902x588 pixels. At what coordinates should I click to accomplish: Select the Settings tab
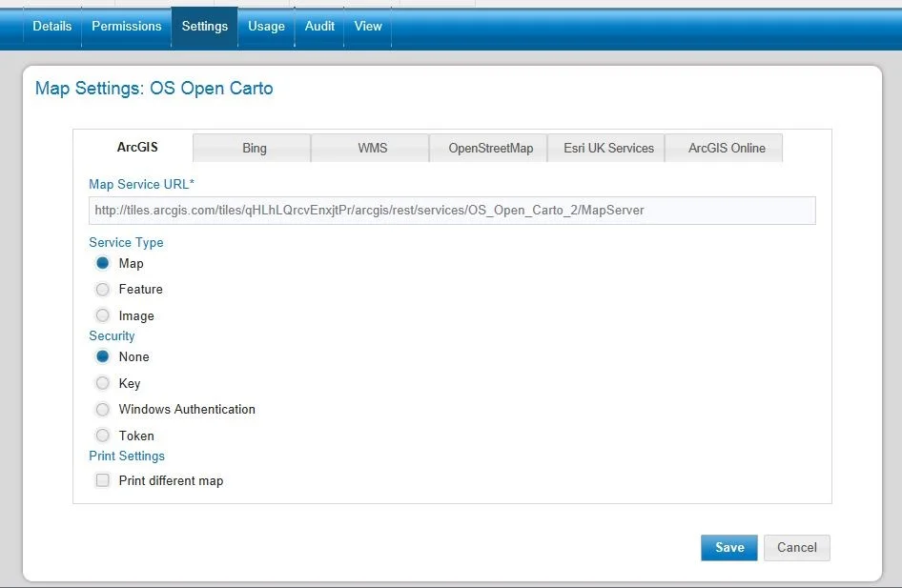205,27
